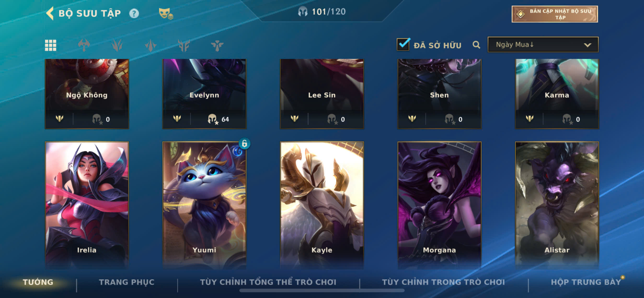Open the Ngày Mua sort dropdown
The height and width of the screenshot is (298, 644).
[543, 45]
